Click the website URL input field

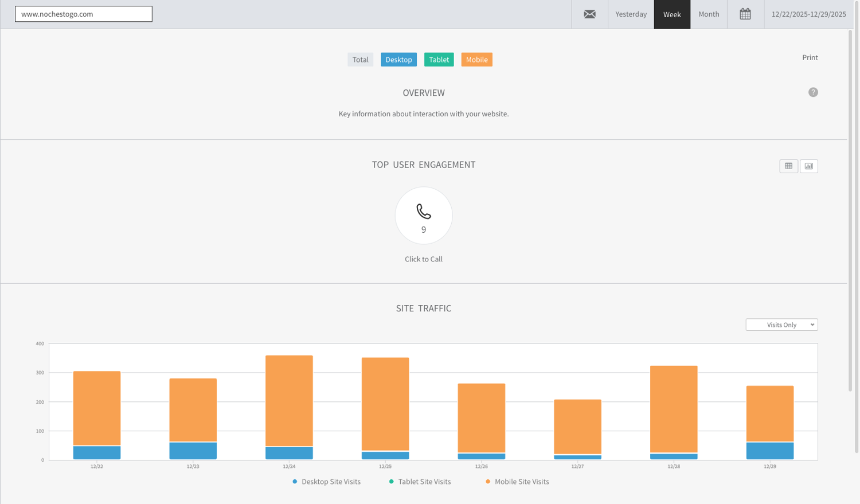84,14
